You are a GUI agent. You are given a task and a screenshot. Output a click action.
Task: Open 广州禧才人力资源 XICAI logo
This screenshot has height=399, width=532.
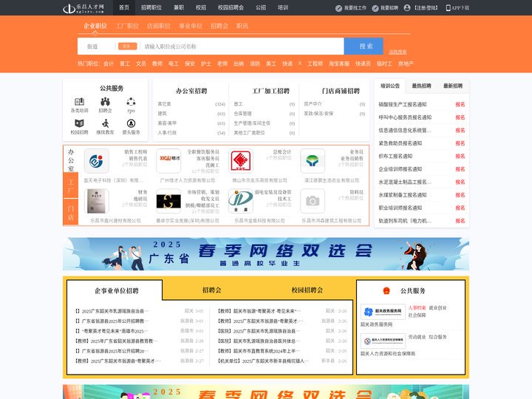168,161
